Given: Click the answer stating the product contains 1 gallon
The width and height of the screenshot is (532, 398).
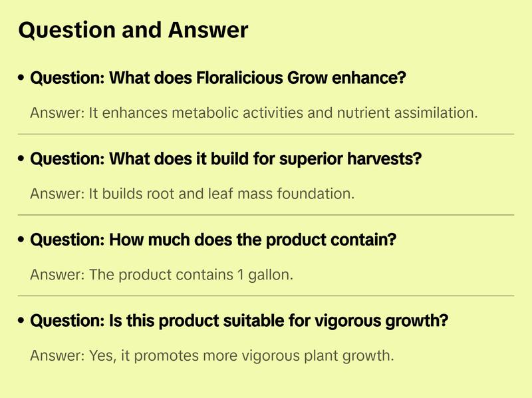Looking at the screenshot, I should coord(162,275).
